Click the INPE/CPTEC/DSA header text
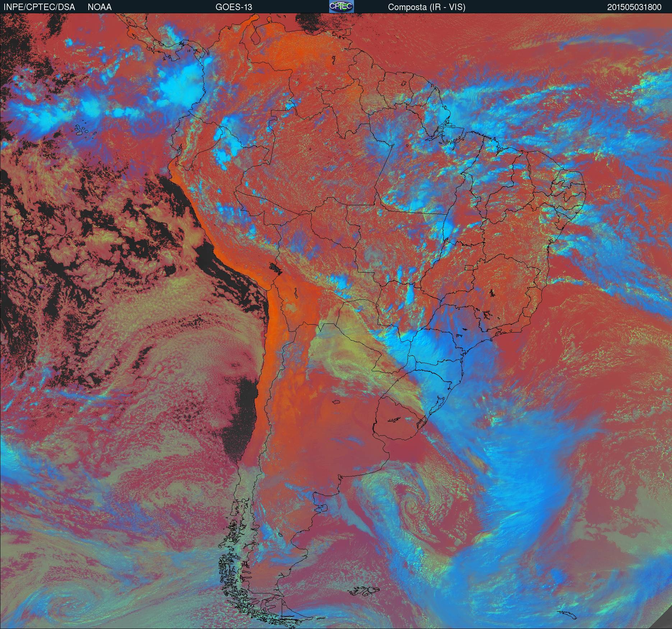Viewport: 672px width, 629px height. [x=39, y=7]
